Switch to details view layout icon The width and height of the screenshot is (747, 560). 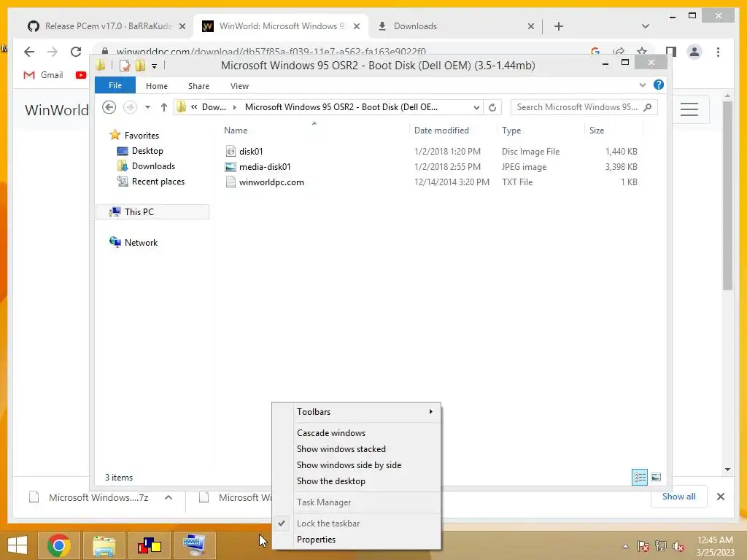pyautogui.click(x=639, y=477)
